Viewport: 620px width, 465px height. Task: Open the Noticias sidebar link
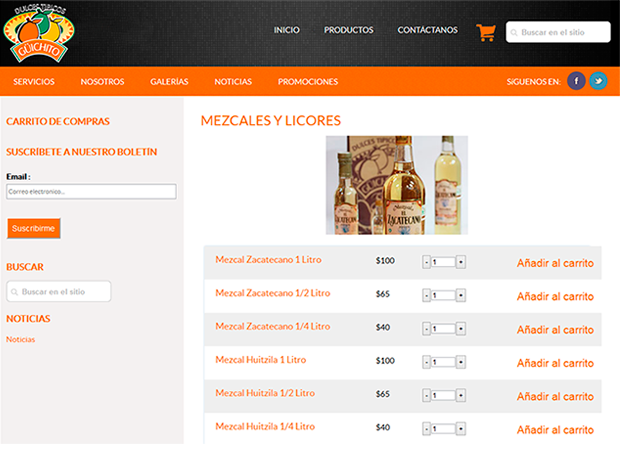pos(21,339)
